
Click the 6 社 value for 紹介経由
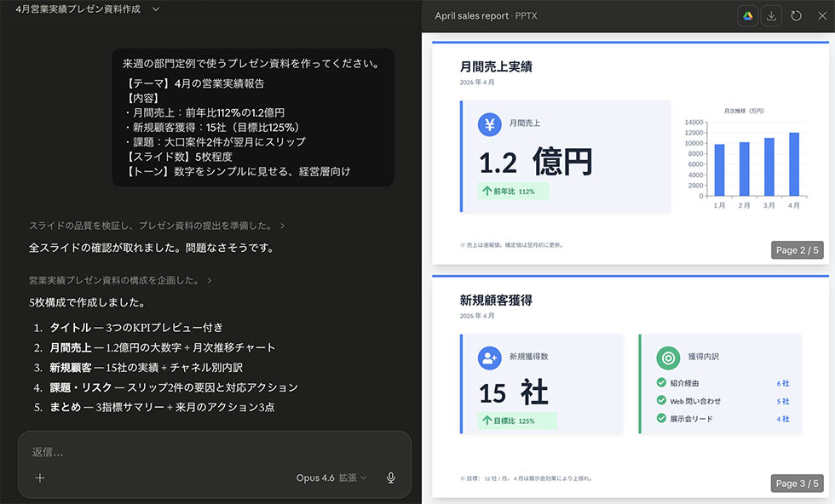pos(783,383)
